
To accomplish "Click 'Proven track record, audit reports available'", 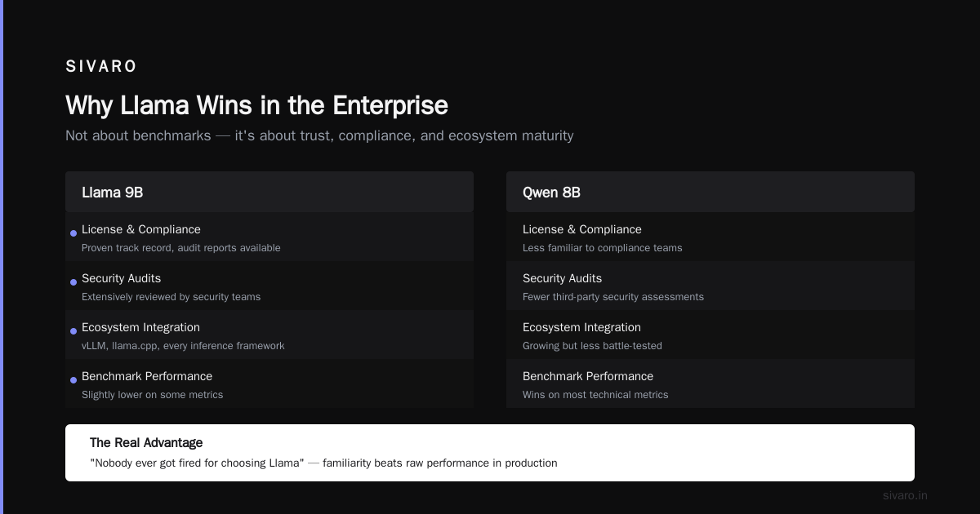I will pos(180,248).
